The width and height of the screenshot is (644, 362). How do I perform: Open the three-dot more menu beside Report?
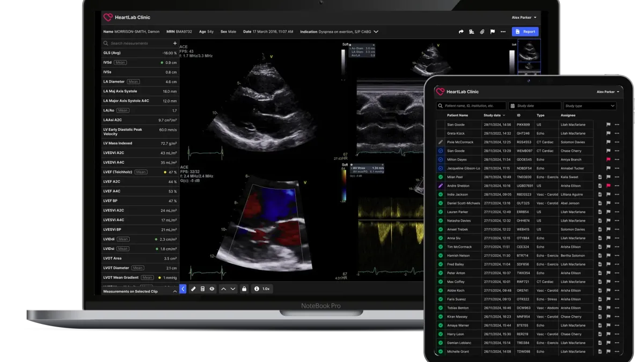click(x=503, y=32)
